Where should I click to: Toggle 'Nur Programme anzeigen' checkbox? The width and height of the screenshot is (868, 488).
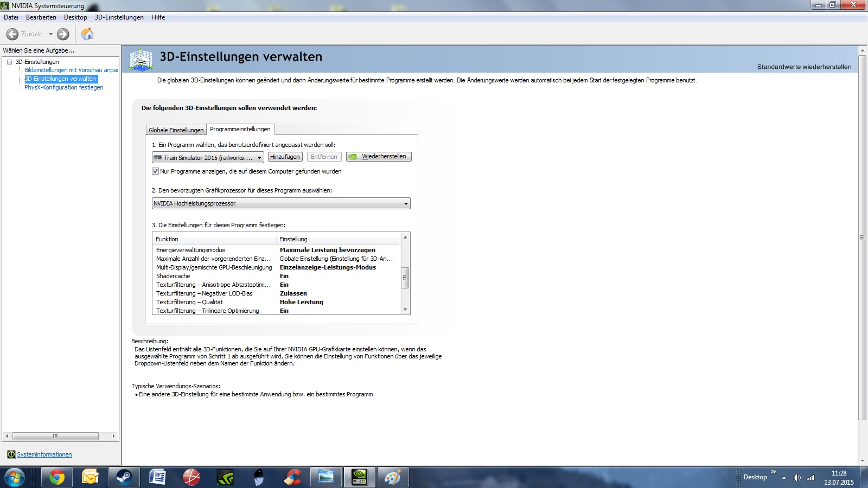[155, 171]
